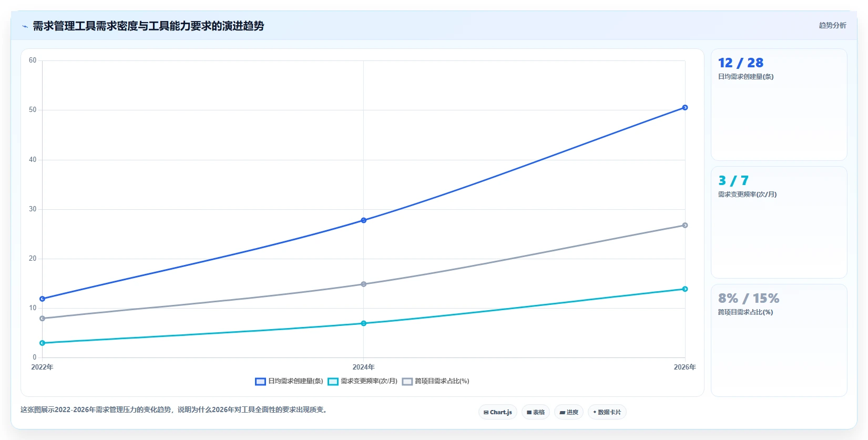Open the 3 / 7 stat card

(x=779, y=222)
